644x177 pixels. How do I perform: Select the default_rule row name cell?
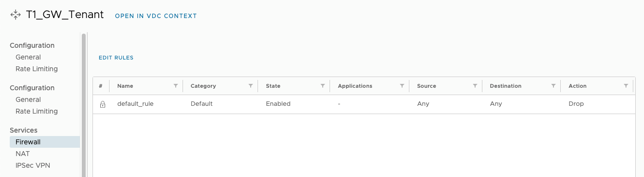click(x=135, y=104)
